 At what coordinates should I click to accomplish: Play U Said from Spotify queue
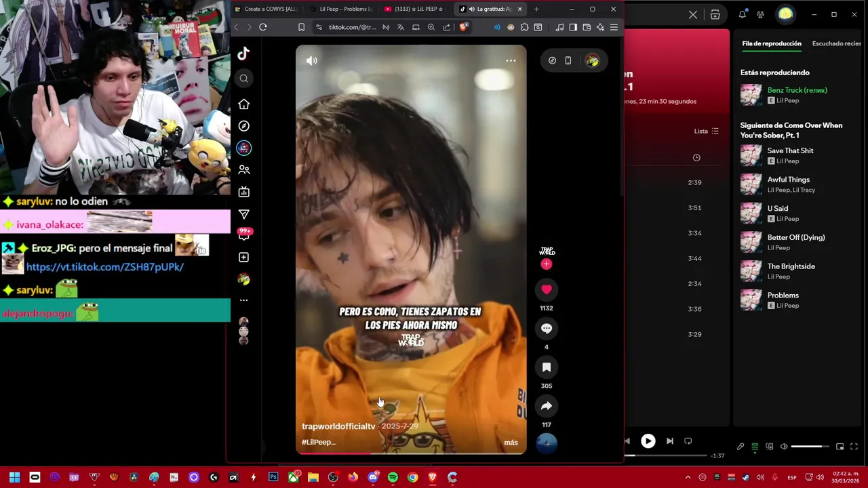click(x=798, y=213)
